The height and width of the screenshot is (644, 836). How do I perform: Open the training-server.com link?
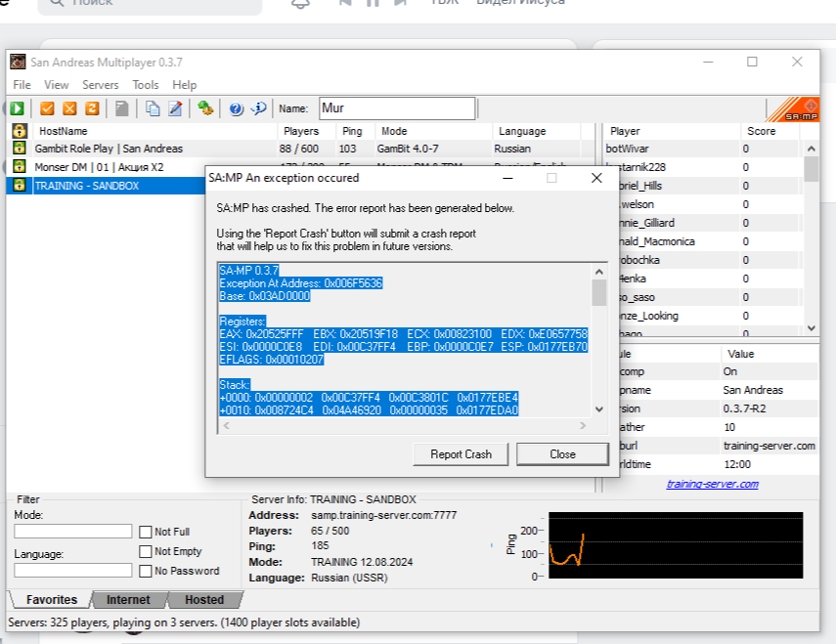coord(712,484)
